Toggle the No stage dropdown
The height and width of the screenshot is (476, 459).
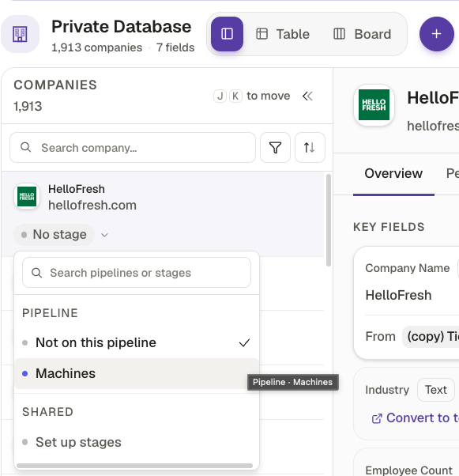[54, 235]
